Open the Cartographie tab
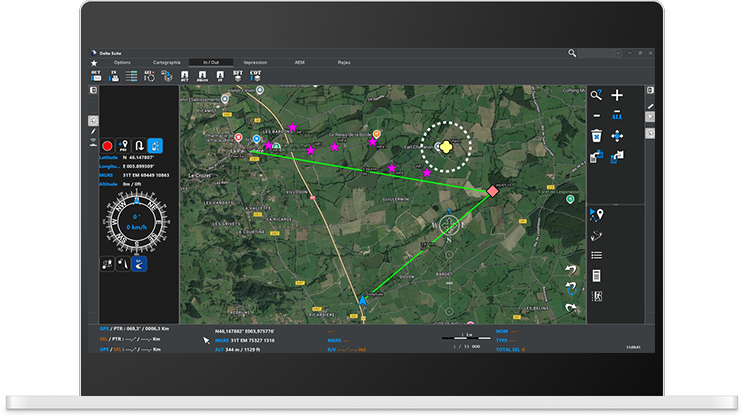This screenshot has height=416, width=744. click(166, 62)
